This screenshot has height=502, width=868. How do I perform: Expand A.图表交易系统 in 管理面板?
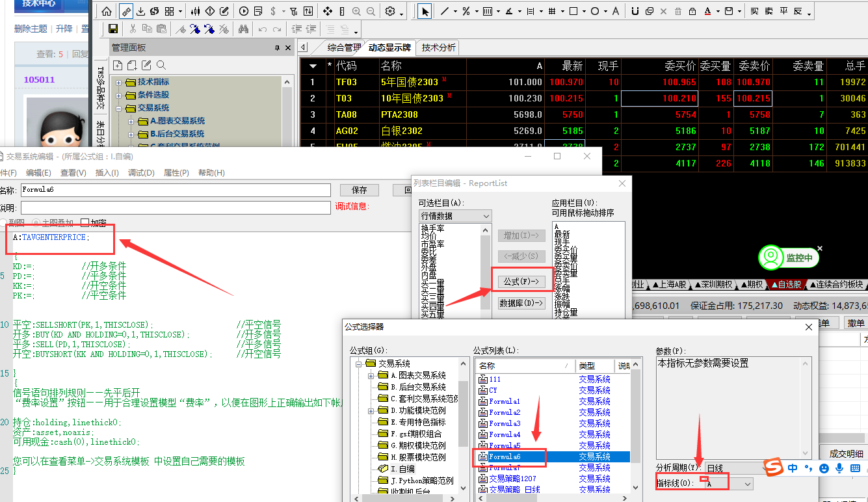(131, 122)
